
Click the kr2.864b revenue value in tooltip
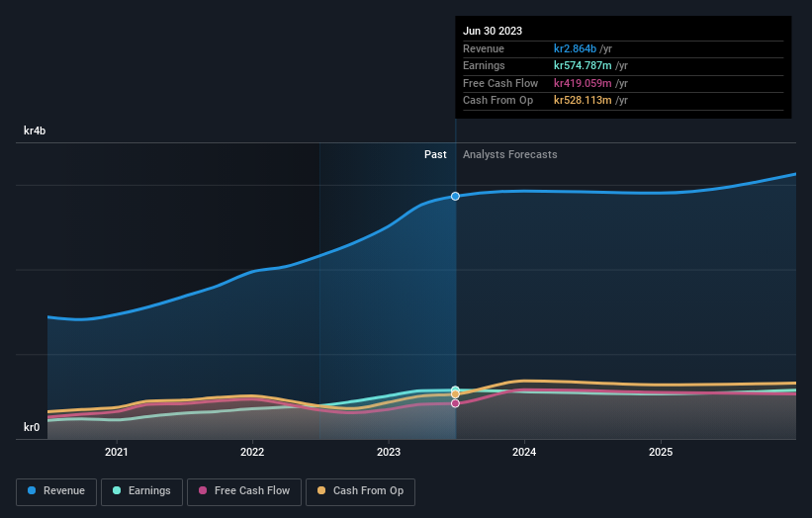tap(575, 48)
